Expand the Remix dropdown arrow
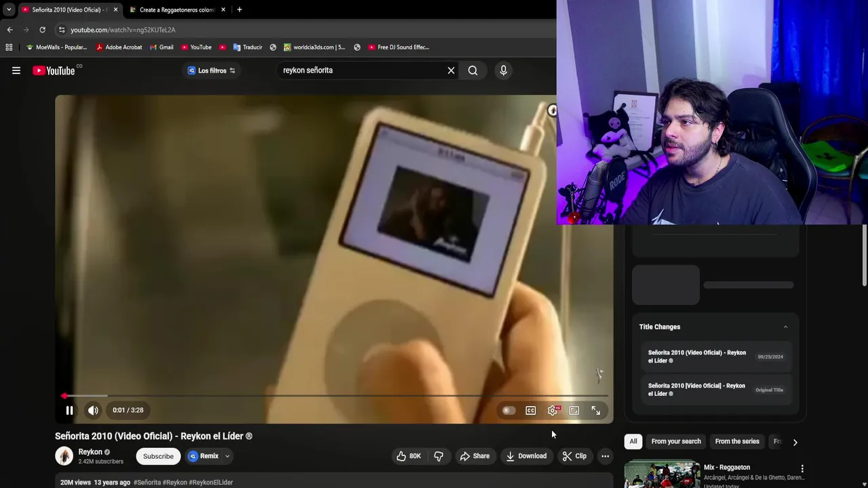Screen dimensions: 868x488 coord(227,456)
